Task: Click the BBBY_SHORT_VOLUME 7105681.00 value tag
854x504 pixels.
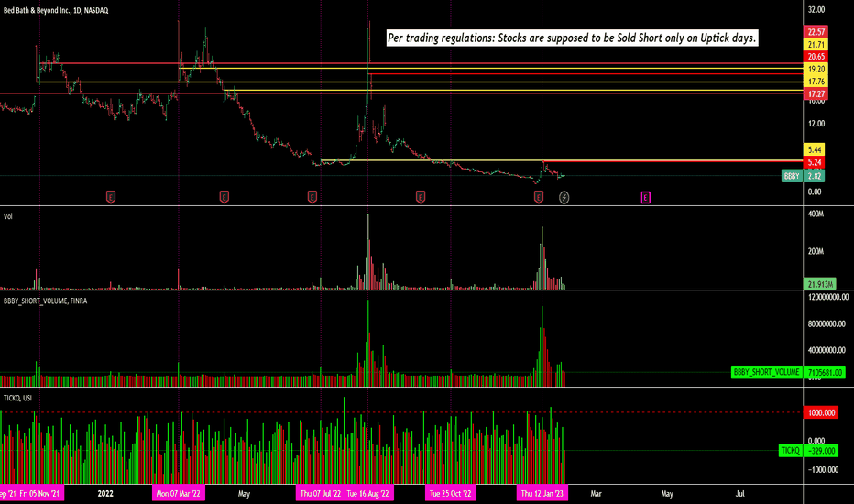Action: [x=788, y=372]
